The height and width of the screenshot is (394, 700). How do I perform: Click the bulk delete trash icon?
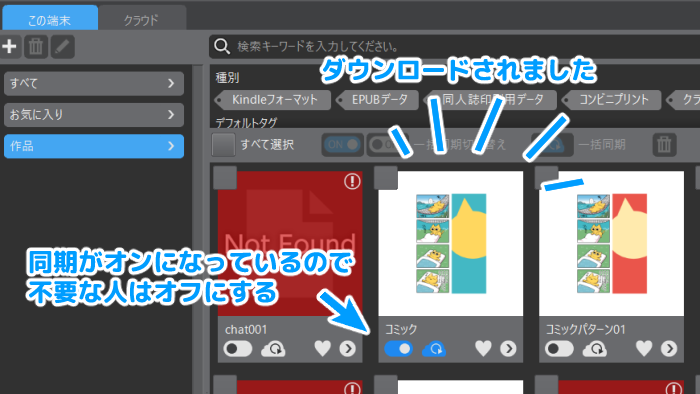(x=664, y=145)
